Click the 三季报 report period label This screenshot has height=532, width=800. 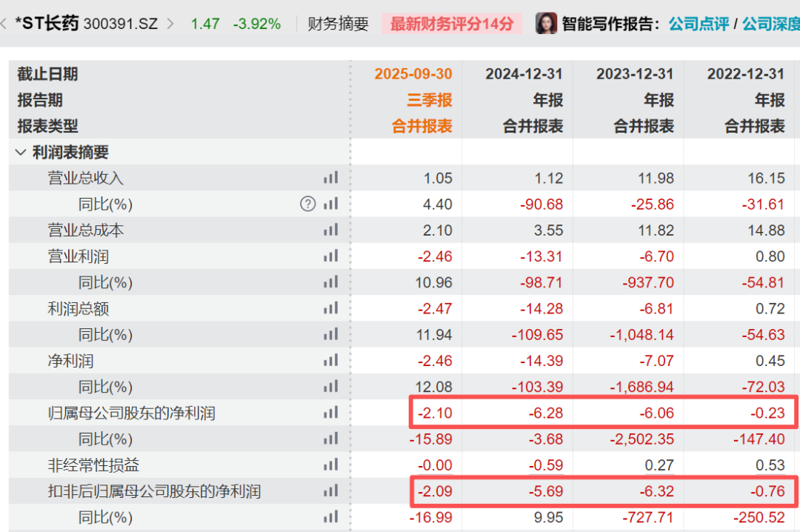429,100
